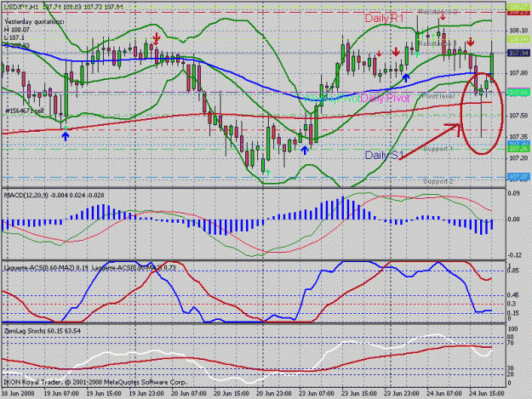Click yesterday's low 'L 107.1' text

pyautogui.click(x=14, y=37)
